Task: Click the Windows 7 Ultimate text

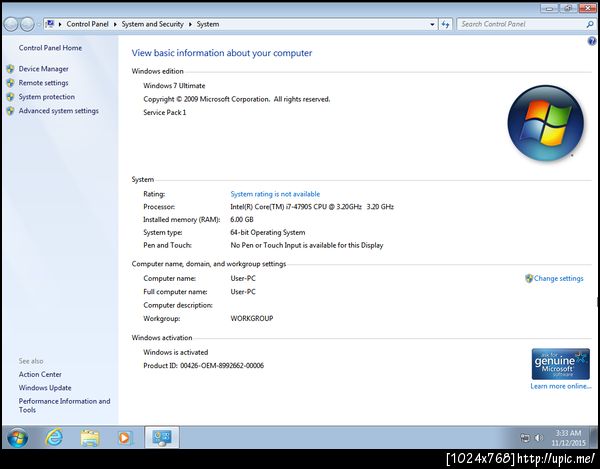Action: click(174, 86)
